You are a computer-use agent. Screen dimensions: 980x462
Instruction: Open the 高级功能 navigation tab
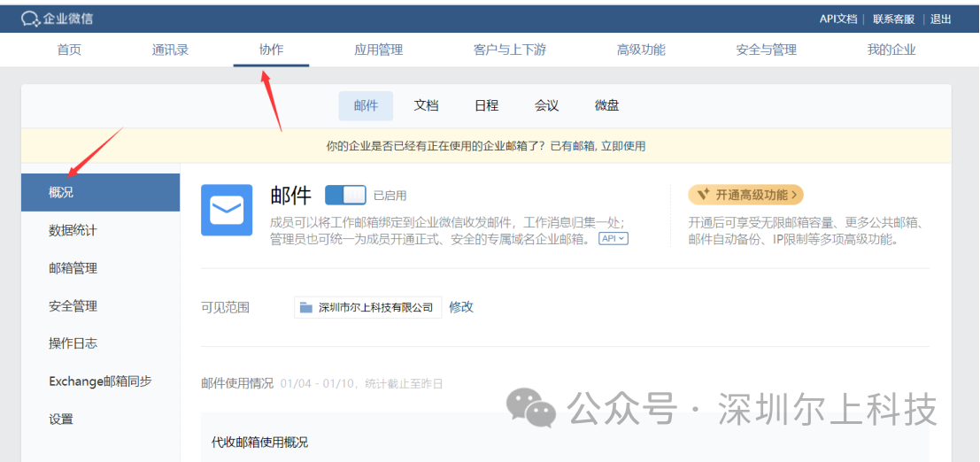[x=641, y=50]
